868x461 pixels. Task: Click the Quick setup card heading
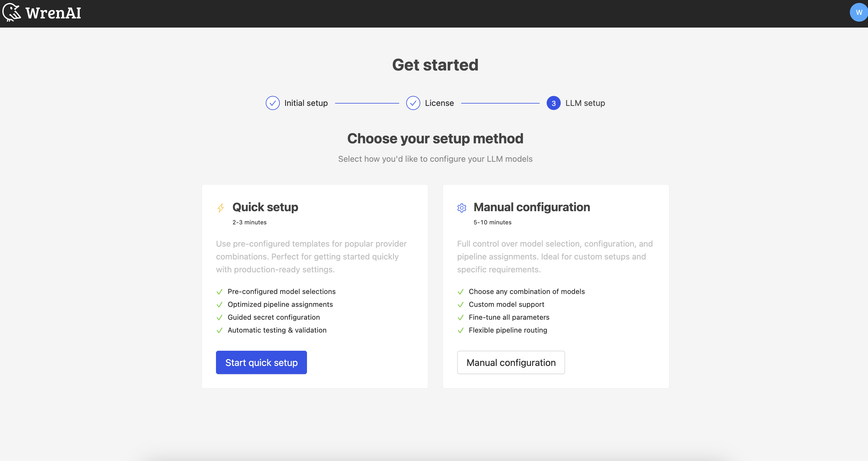(x=265, y=207)
